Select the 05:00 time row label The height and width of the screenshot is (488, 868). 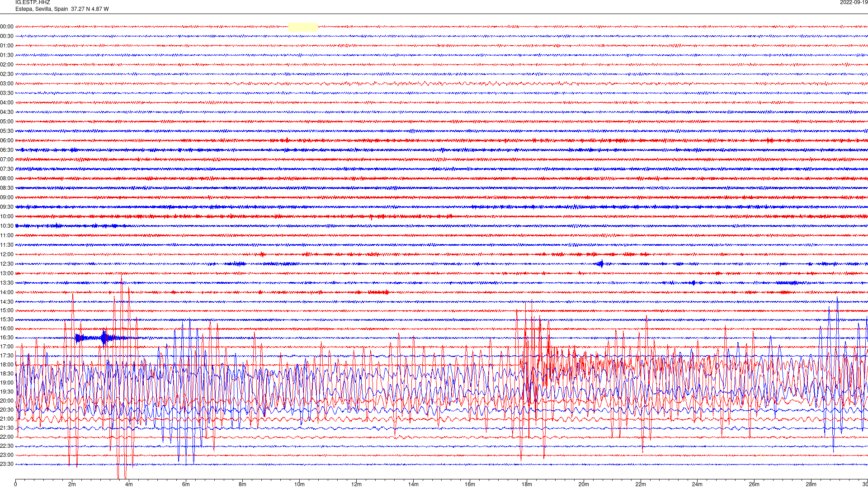[x=7, y=122]
